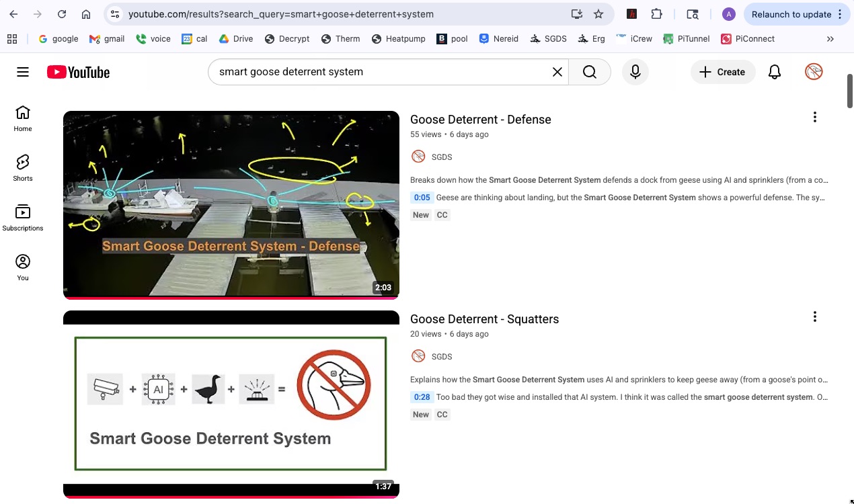
Task: Click the magnifying glass search button
Action: [x=590, y=72]
